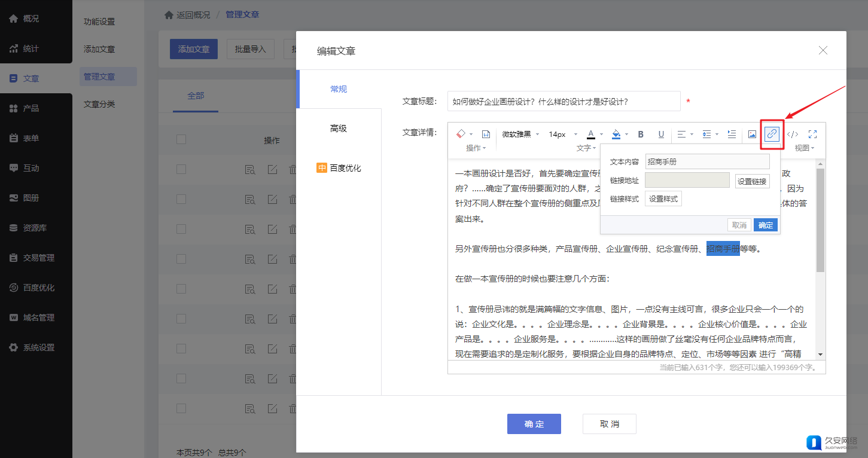This screenshot has width=868, height=458.
Task: Click the line spacing icon
Action: 706,135
